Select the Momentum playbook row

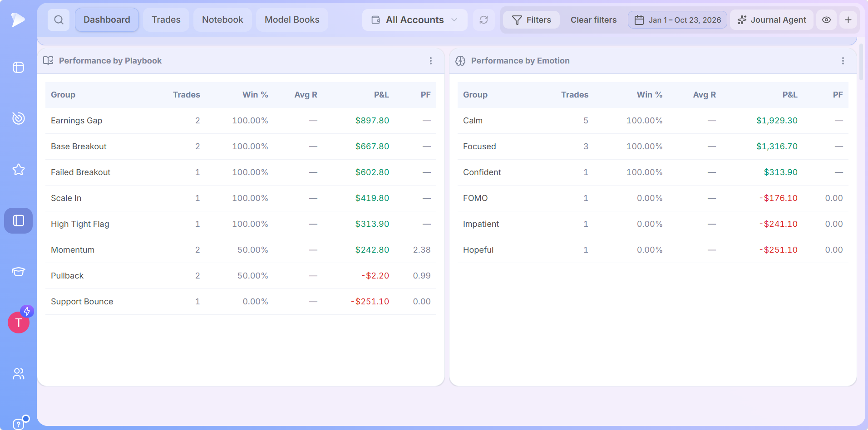(241, 250)
